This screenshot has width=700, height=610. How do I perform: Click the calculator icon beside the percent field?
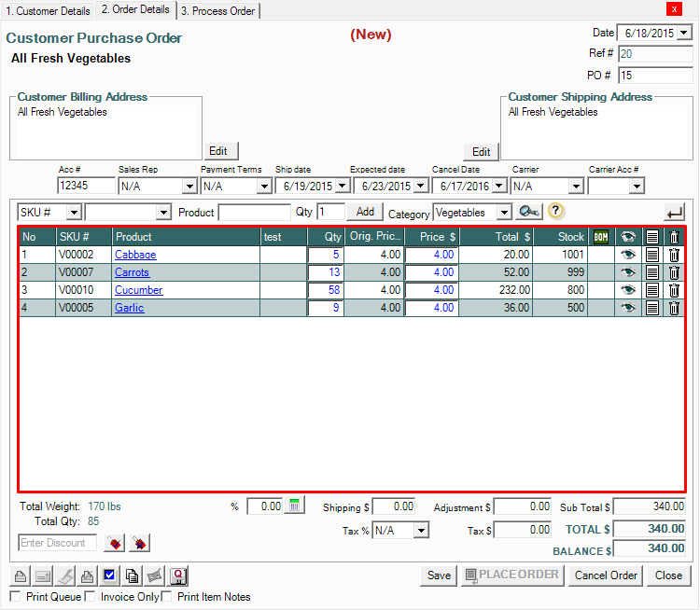pyautogui.click(x=294, y=506)
